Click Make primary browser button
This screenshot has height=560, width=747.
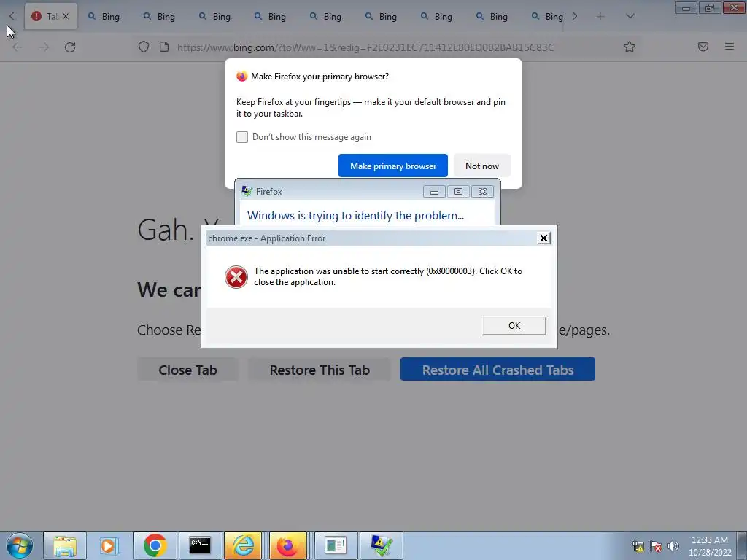[393, 166]
